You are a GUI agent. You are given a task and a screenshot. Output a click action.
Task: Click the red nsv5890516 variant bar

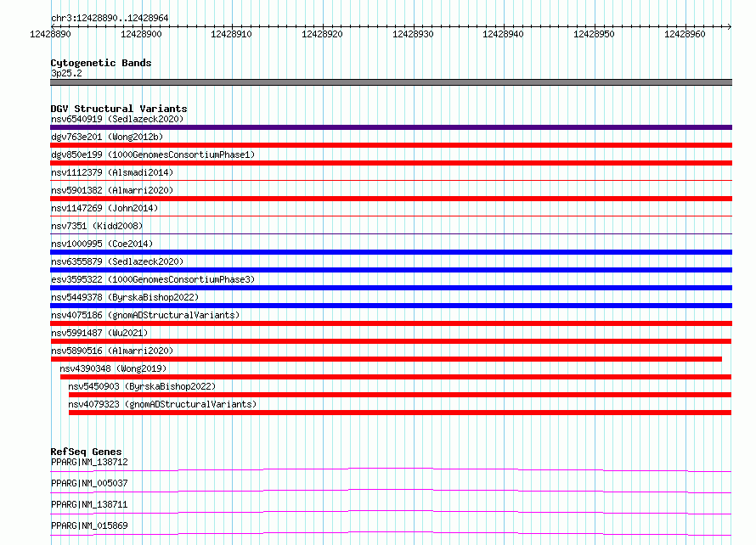[386, 359]
